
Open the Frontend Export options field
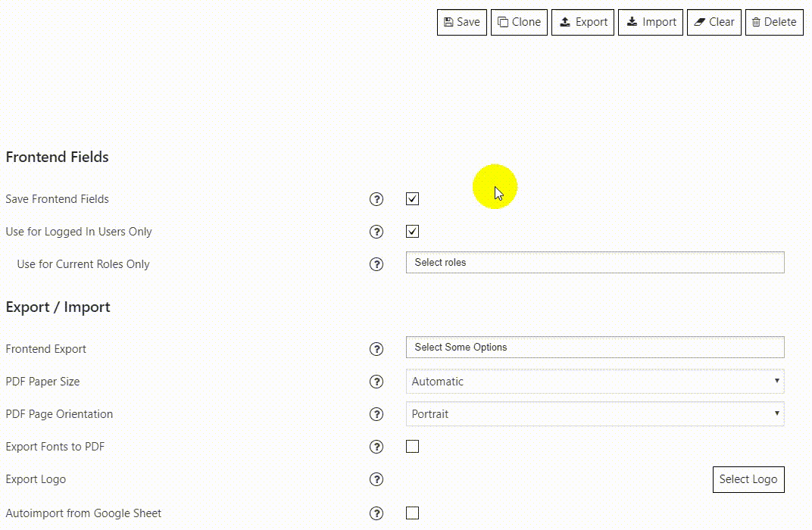click(x=595, y=348)
